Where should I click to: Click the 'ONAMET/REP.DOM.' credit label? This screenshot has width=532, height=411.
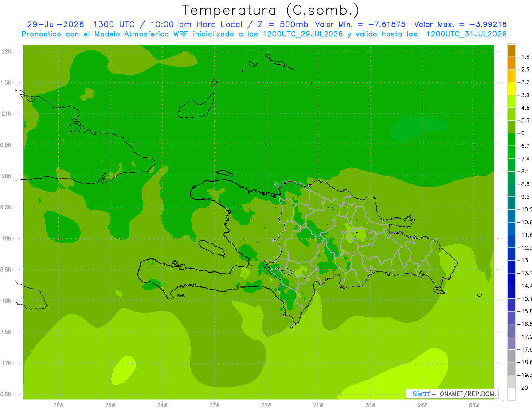click(x=468, y=394)
